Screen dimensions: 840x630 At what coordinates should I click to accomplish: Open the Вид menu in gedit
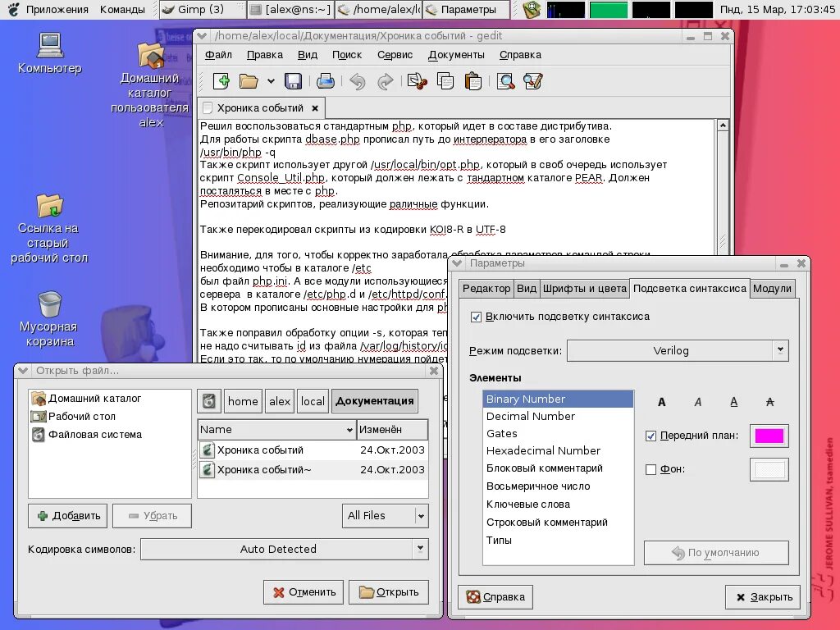(x=308, y=55)
